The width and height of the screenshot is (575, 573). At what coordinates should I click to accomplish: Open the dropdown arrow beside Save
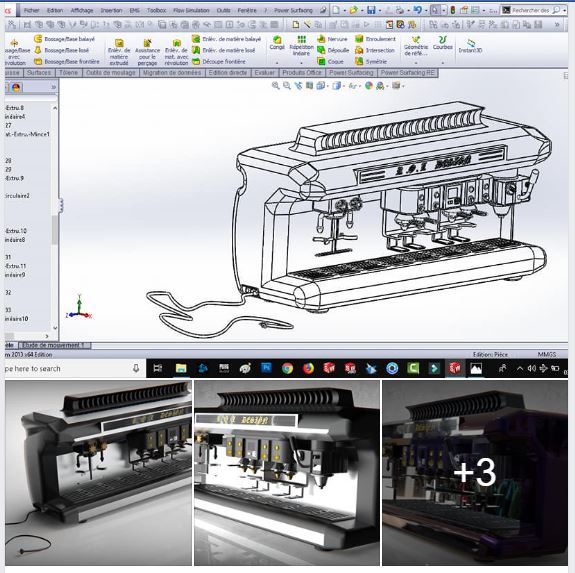pos(380,11)
